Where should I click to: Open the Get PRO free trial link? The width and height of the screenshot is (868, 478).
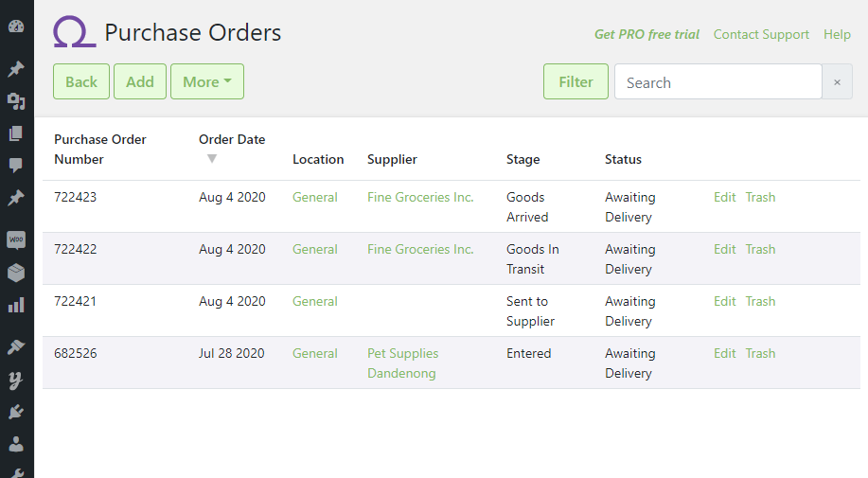[647, 34]
